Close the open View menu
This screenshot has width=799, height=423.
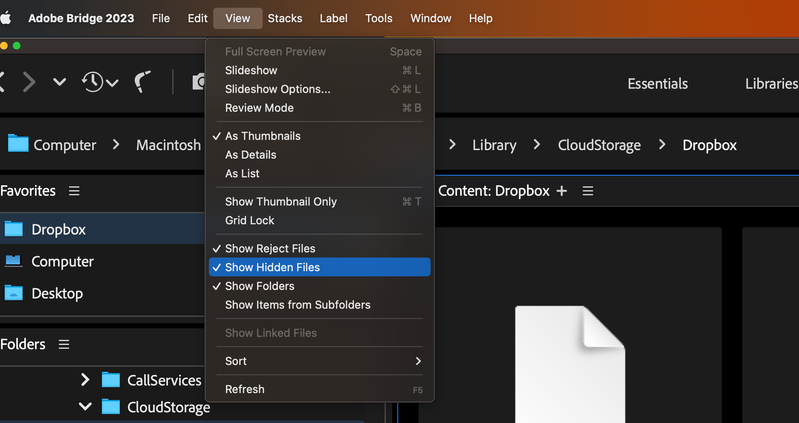[x=237, y=18]
